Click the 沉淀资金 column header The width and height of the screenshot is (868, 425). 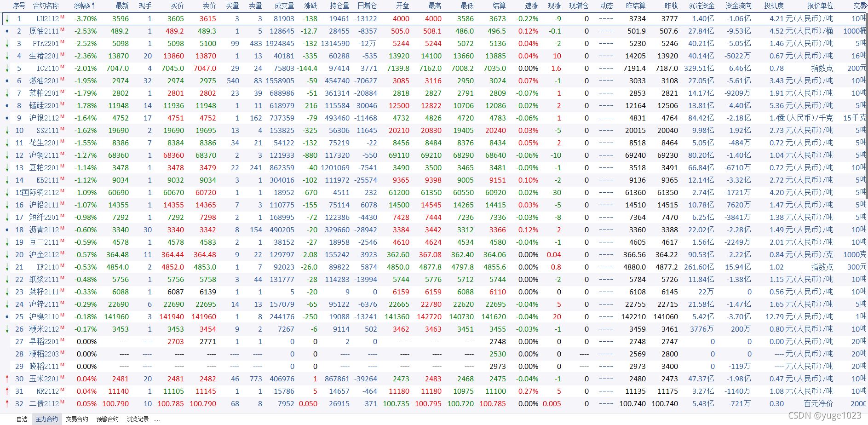click(701, 6)
